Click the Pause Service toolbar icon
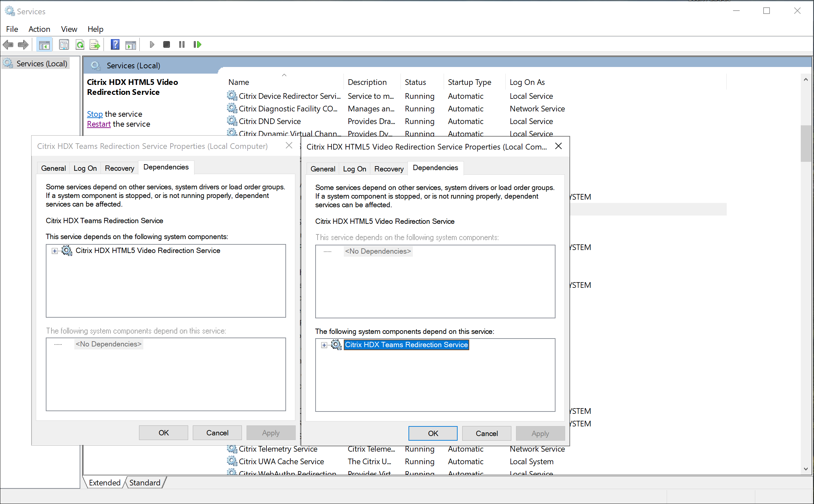The height and width of the screenshot is (504, 814). coord(182,44)
